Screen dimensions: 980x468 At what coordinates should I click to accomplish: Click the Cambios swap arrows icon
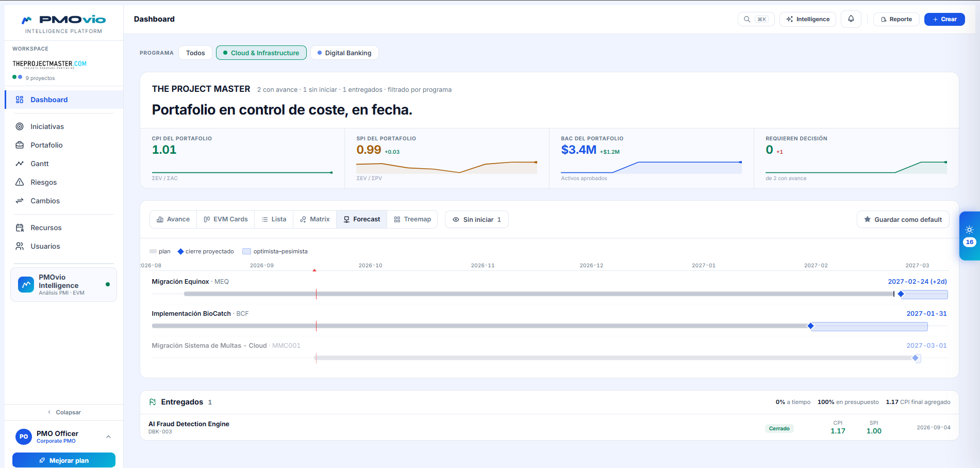[20, 201]
